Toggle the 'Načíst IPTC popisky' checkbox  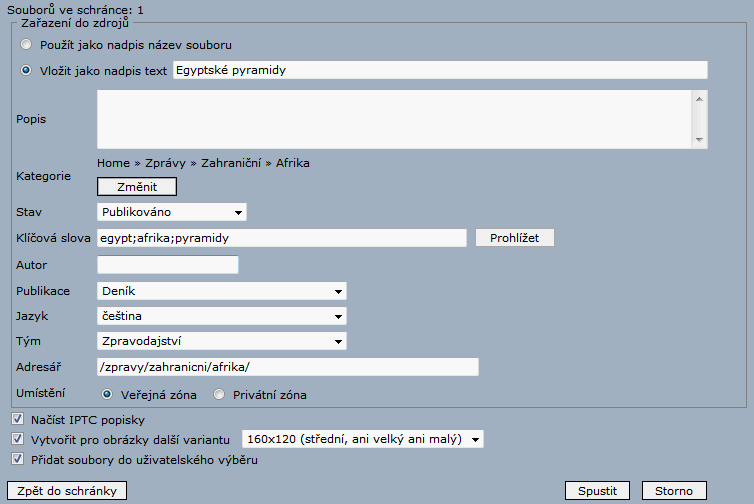[17, 418]
